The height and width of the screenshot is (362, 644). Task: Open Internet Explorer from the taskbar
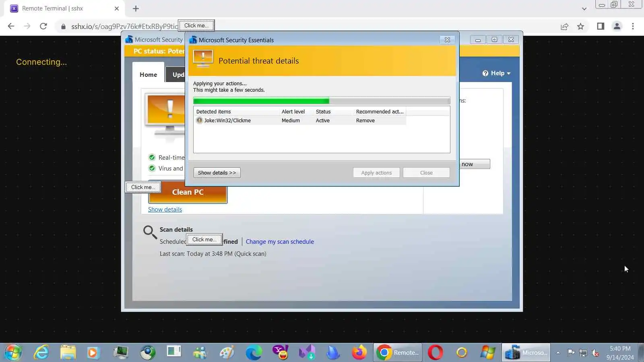41,353
